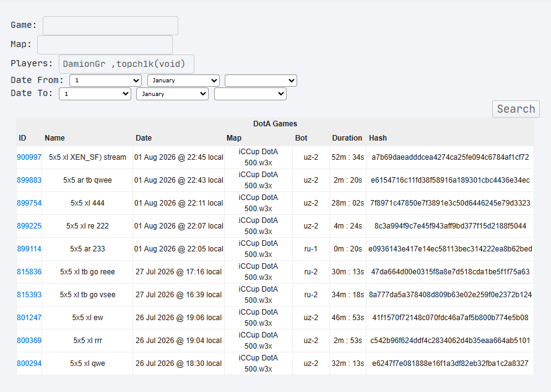The image size is (551, 392).
Task: Select game name '5x5 xl re 222'
Action: [x=87, y=225]
